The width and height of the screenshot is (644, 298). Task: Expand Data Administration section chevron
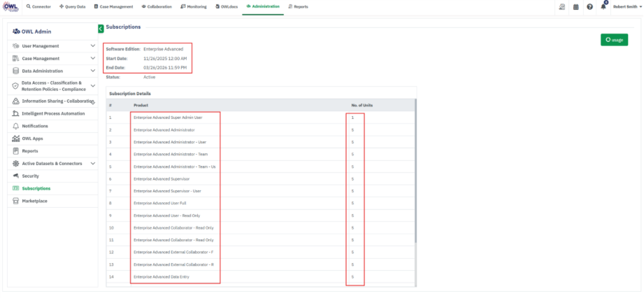point(93,71)
